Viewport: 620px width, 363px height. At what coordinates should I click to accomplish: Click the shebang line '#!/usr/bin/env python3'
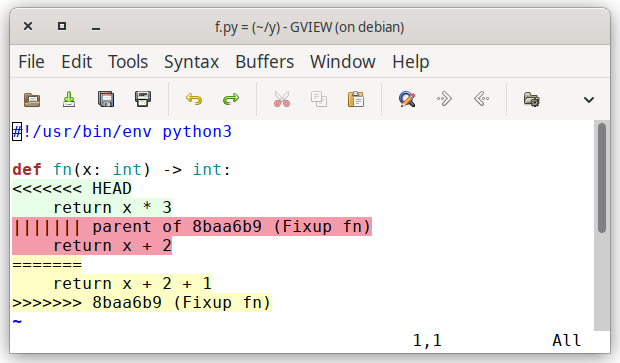122,132
